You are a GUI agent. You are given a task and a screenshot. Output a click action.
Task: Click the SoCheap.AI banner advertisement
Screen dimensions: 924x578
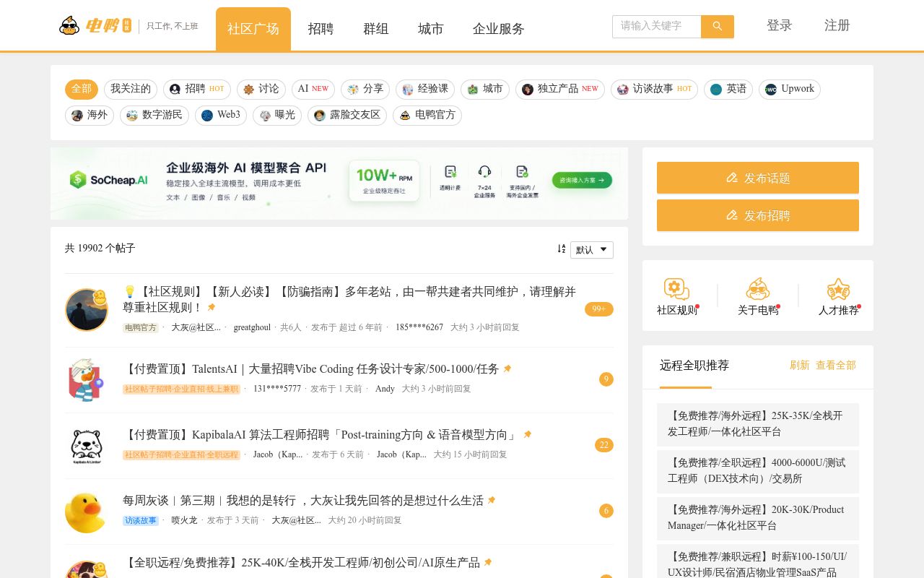pyautogui.click(x=339, y=184)
